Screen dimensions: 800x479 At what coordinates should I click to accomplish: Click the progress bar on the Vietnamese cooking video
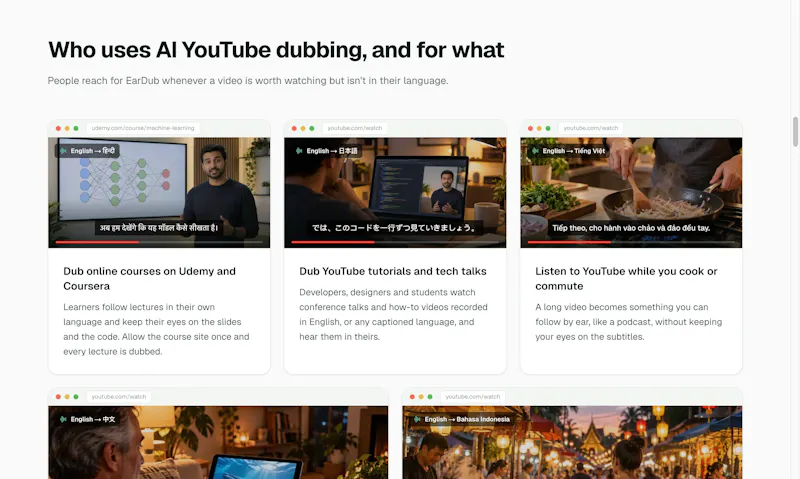click(631, 242)
